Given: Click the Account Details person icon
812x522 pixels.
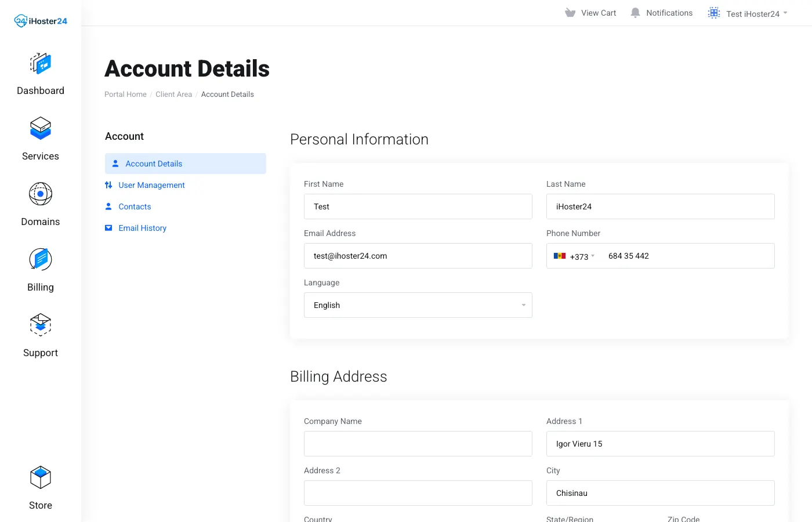Looking at the screenshot, I should point(115,164).
